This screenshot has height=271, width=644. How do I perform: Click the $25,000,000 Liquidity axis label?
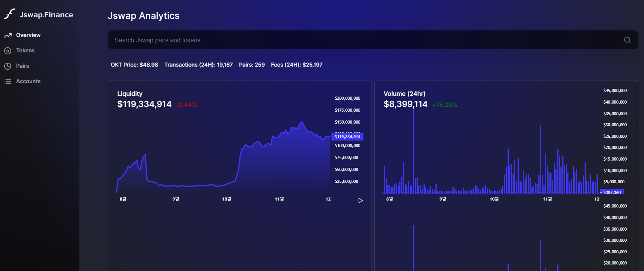(x=346, y=181)
